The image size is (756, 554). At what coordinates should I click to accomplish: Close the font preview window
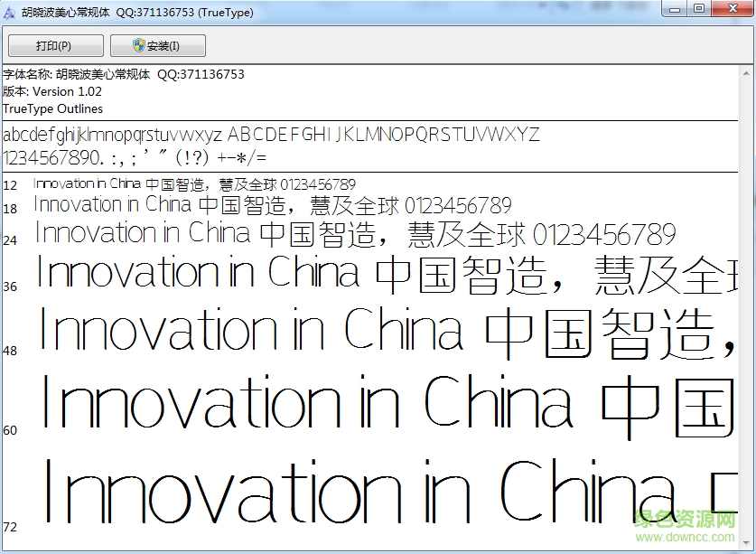pos(733,9)
